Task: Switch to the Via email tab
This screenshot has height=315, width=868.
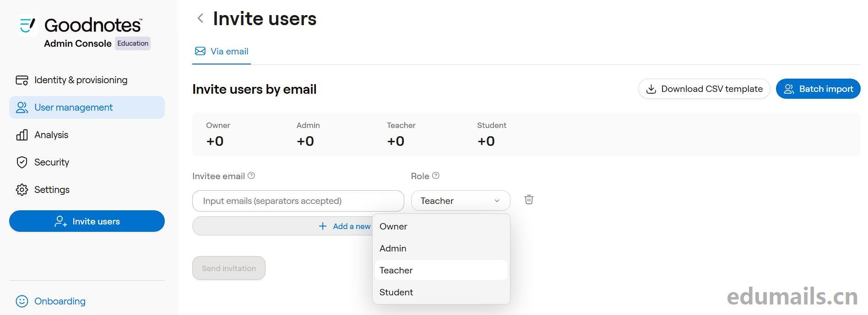Action: click(222, 52)
